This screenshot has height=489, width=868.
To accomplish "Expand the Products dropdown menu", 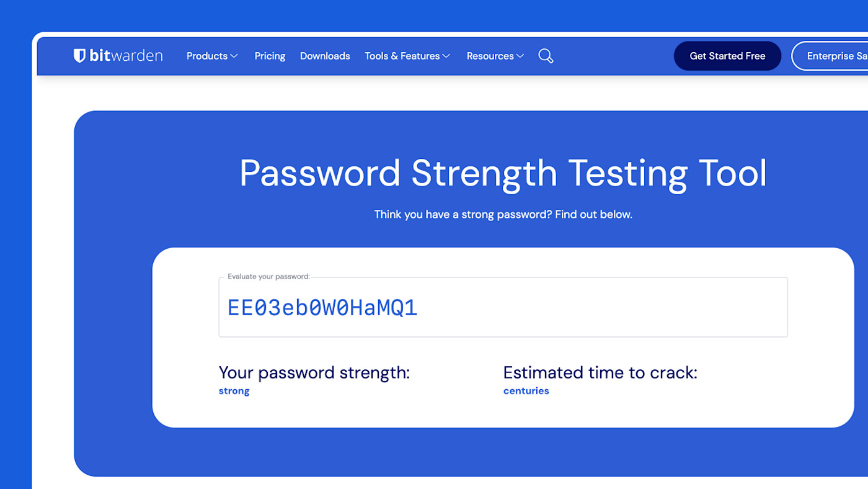I will [x=211, y=56].
